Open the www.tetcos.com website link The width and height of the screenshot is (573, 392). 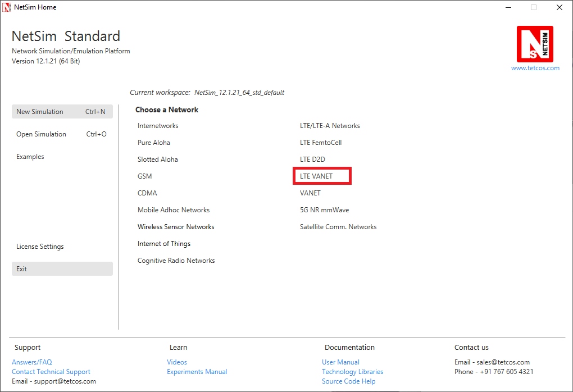point(535,68)
